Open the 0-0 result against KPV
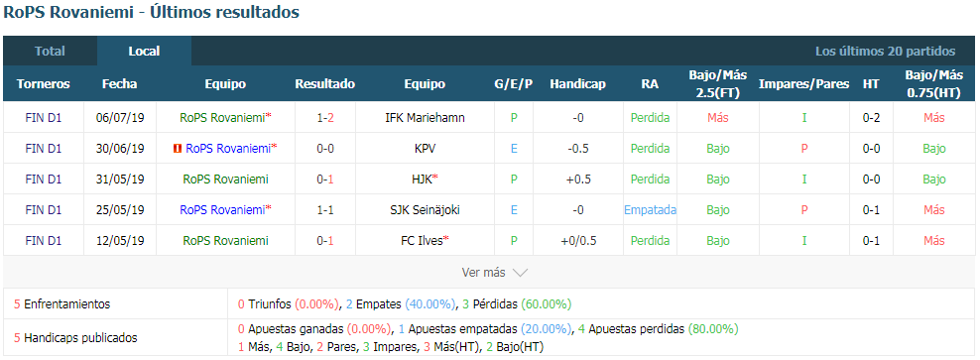Screen dimensions: 980x360 325,149
